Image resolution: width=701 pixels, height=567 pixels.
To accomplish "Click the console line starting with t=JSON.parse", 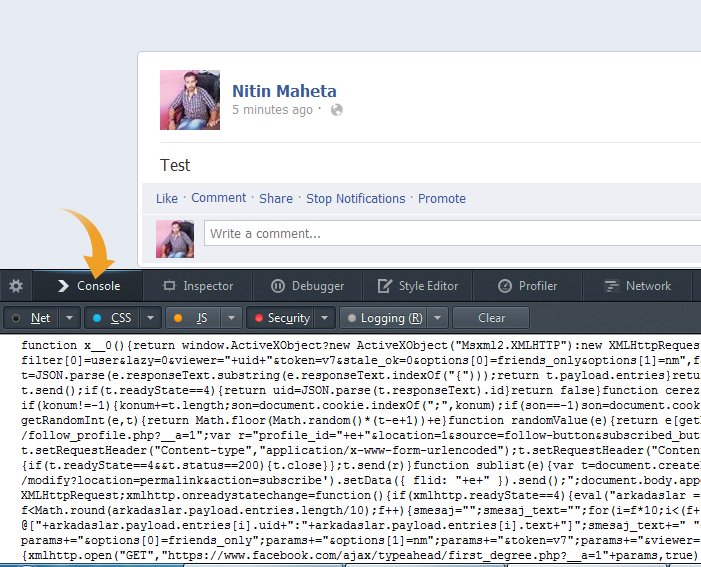I will coord(360,375).
